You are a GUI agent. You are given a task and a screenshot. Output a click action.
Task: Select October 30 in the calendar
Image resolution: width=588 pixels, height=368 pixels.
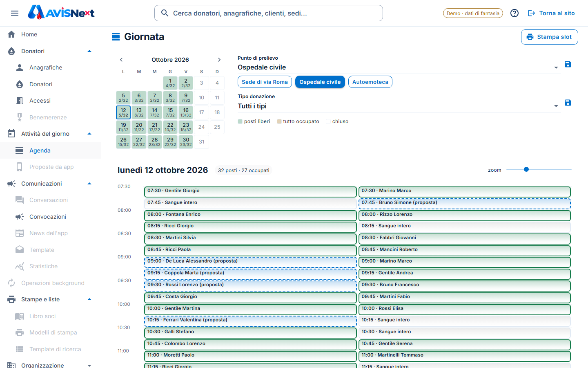point(186,141)
